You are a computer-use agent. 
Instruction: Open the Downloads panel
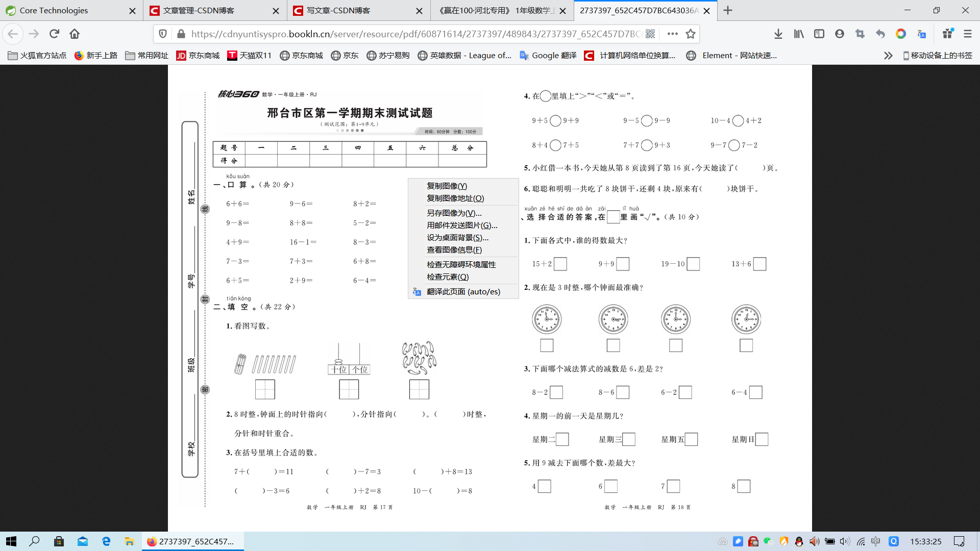pyautogui.click(x=778, y=34)
